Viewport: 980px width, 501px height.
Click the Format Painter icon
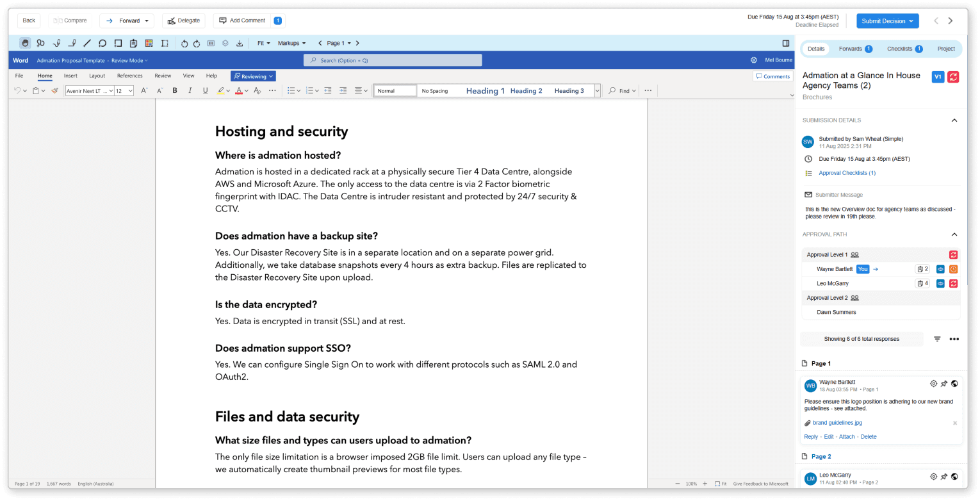(54, 91)
